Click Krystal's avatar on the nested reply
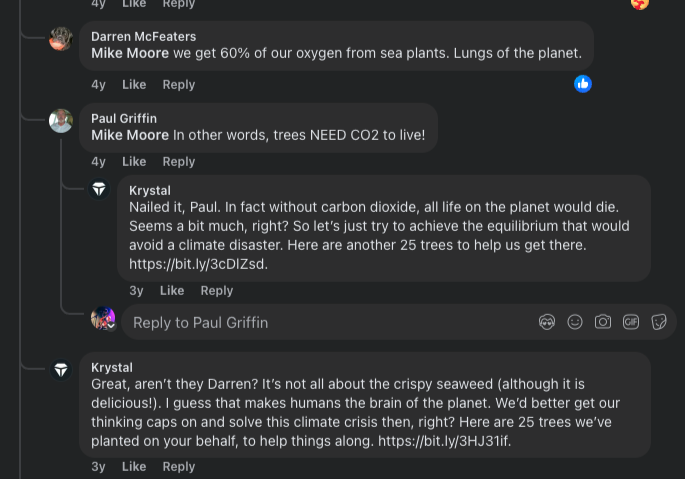The height and width of the screenshot is (479, 686). click(x=99, y=189)
